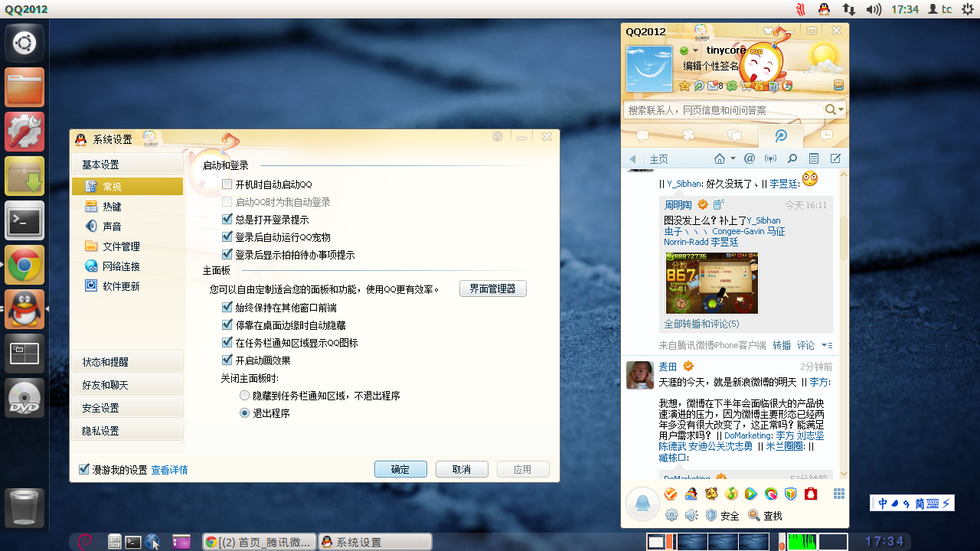The width and height of the screenshot is (980, 551).
Task: Expand the search box dropdown arrow
Action: coord(841,110)
